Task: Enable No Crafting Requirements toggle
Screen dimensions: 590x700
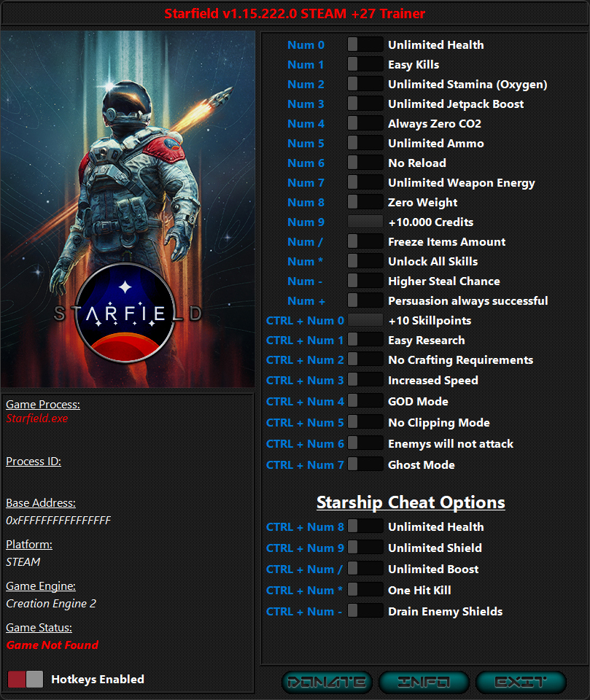Action: (365, 359)
